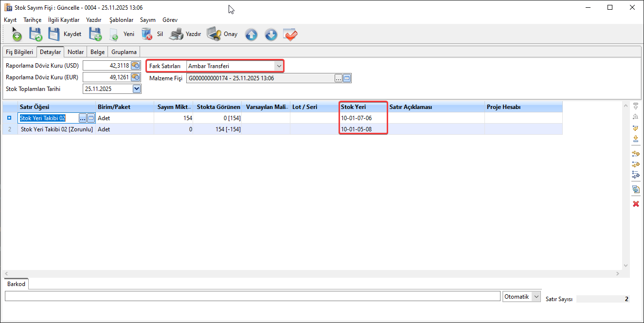The height and width of the screenshot is (323, 644).
Task: Click the USD exchange rate lookup icon
Action: [x=136, y=66]
